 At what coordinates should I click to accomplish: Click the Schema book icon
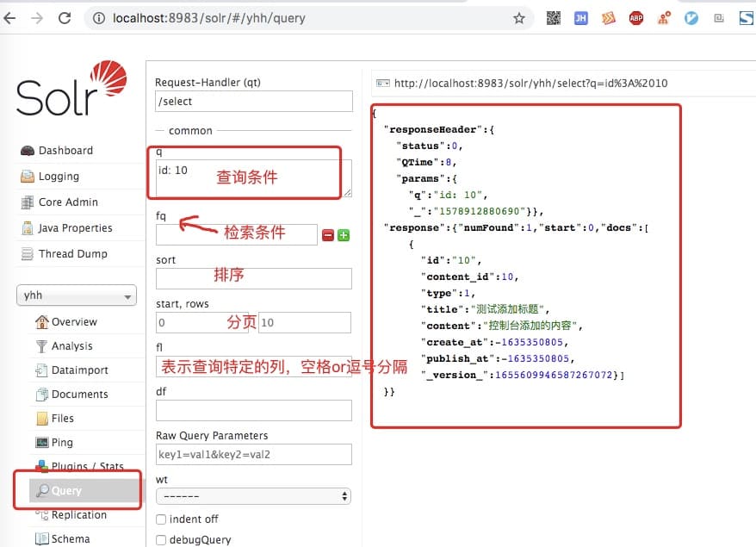pos(42,538)
